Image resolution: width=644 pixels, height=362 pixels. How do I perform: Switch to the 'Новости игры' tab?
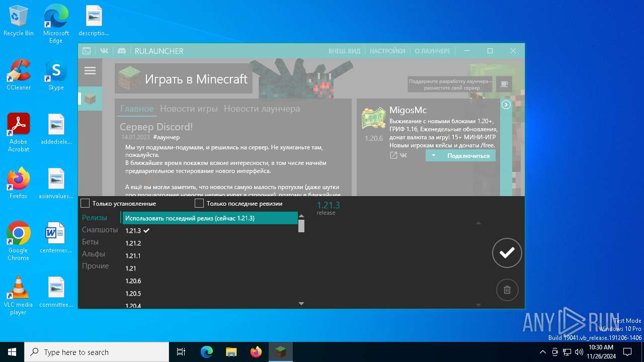click(189, 109)
